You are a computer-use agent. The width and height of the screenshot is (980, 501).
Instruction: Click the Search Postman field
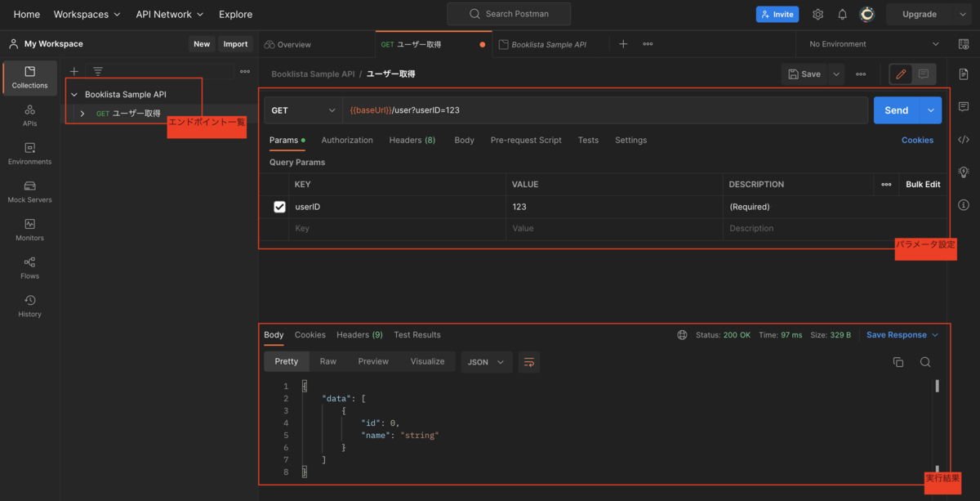tap(509, 14)
